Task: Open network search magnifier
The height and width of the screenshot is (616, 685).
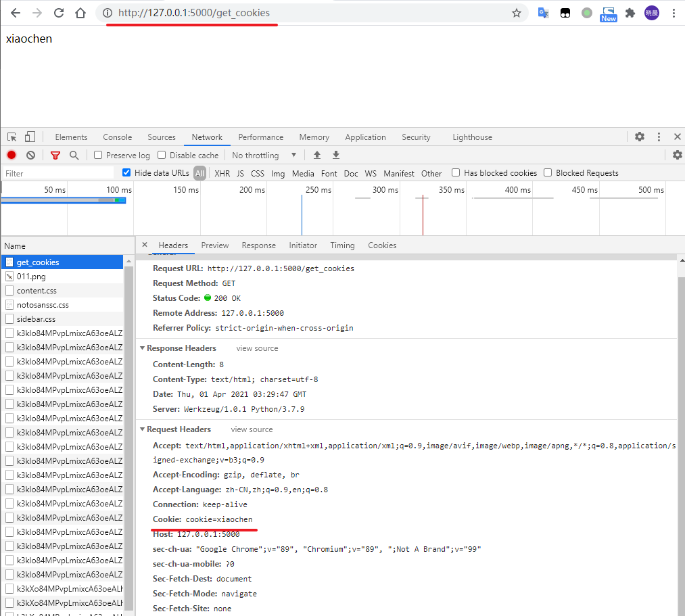Action: click(x=74, y=155)
